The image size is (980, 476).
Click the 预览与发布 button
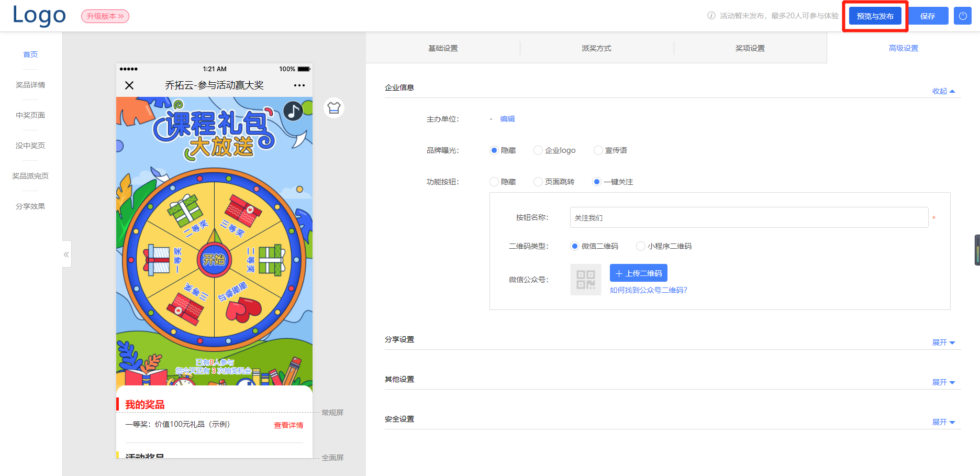[x=875, y=16]
